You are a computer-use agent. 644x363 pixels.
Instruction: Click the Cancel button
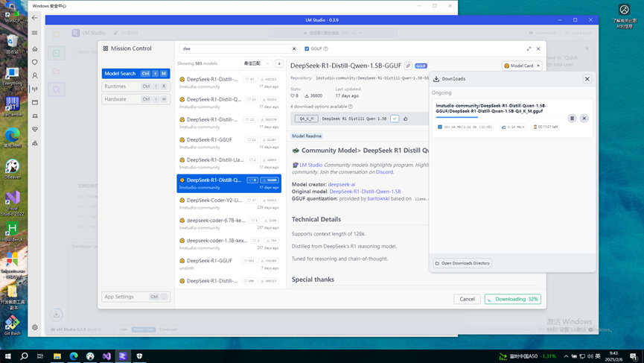point(467,300)
